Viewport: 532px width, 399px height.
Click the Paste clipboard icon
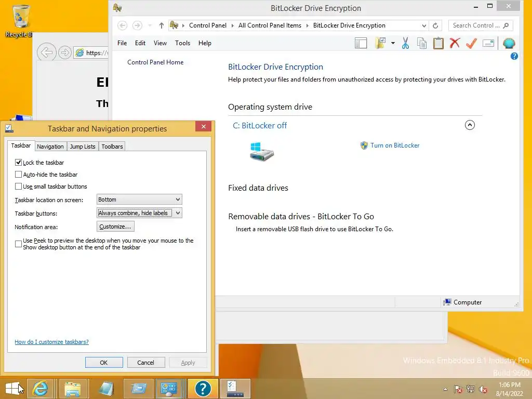click(438, 43)
